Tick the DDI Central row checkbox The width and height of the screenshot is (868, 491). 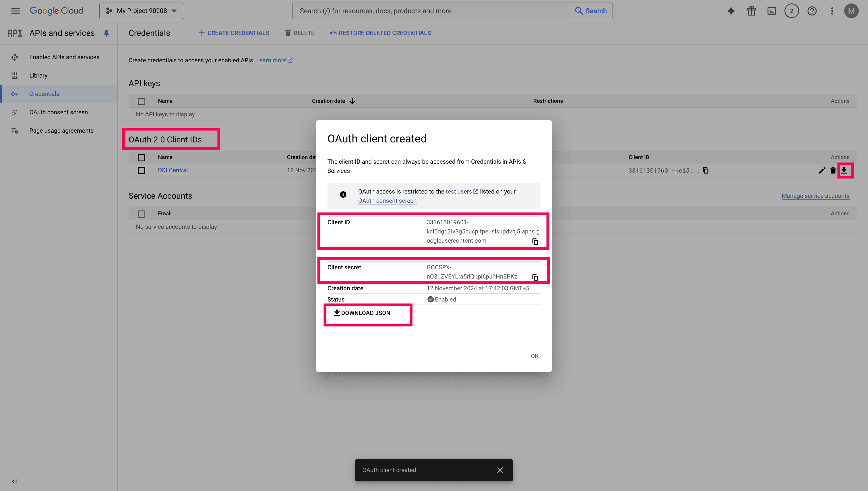142,170
